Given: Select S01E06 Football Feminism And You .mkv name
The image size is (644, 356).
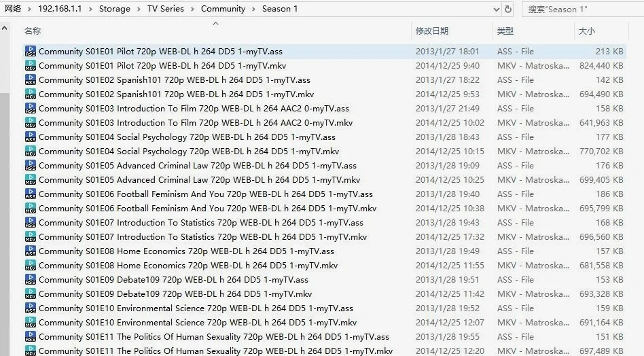Looking at the screenshot, I should 207,208.
